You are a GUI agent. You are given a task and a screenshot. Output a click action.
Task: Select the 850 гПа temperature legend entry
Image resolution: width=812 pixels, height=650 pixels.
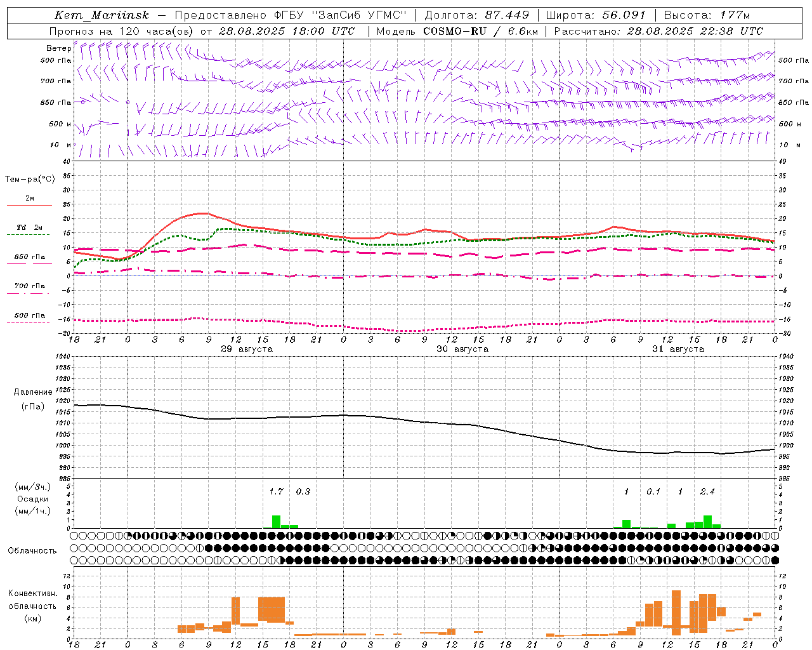pos(30,257)
